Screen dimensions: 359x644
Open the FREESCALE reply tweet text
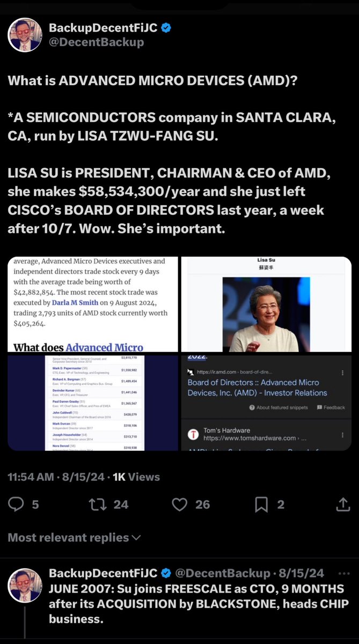coord(199,603)
